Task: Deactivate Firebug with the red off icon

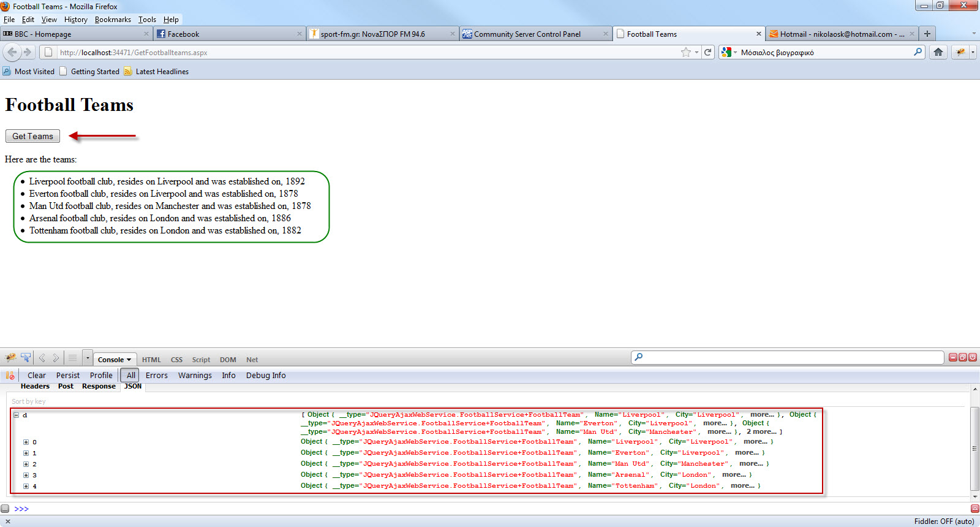Action: pos(973,357)
